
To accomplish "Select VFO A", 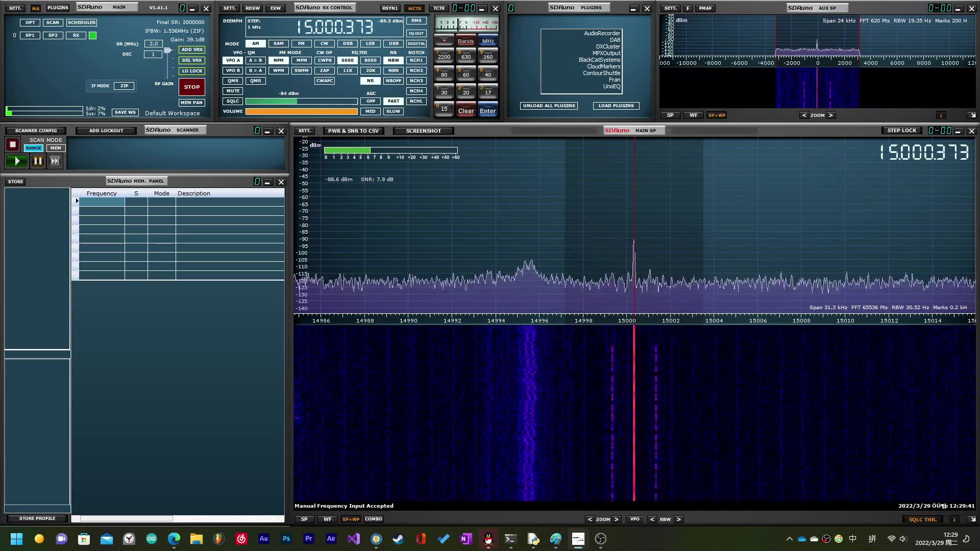I will [x=233, y=60].
